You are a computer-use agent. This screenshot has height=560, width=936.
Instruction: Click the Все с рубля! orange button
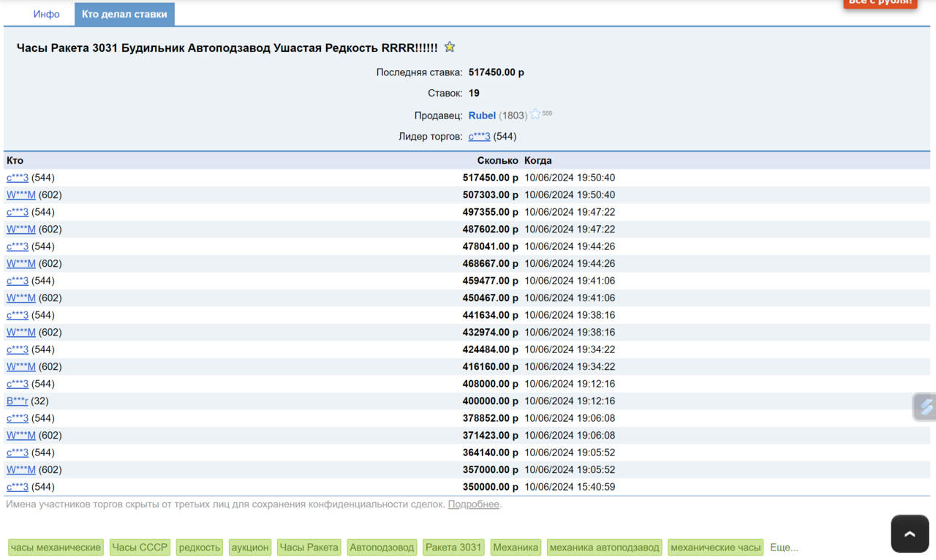pos(880,2)
